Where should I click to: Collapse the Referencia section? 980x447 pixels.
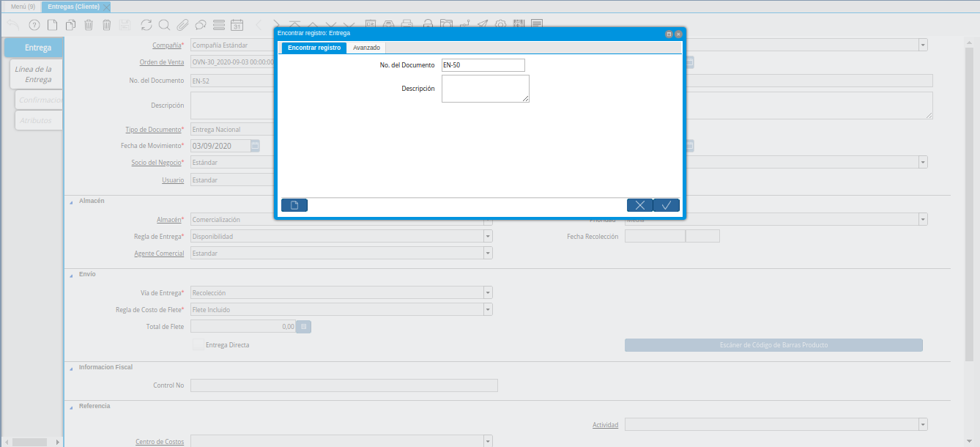71,407
